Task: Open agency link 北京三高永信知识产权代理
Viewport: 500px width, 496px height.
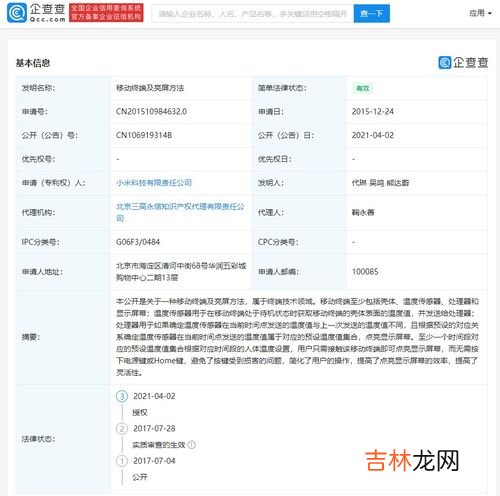Action: click(x=180, y=212)
